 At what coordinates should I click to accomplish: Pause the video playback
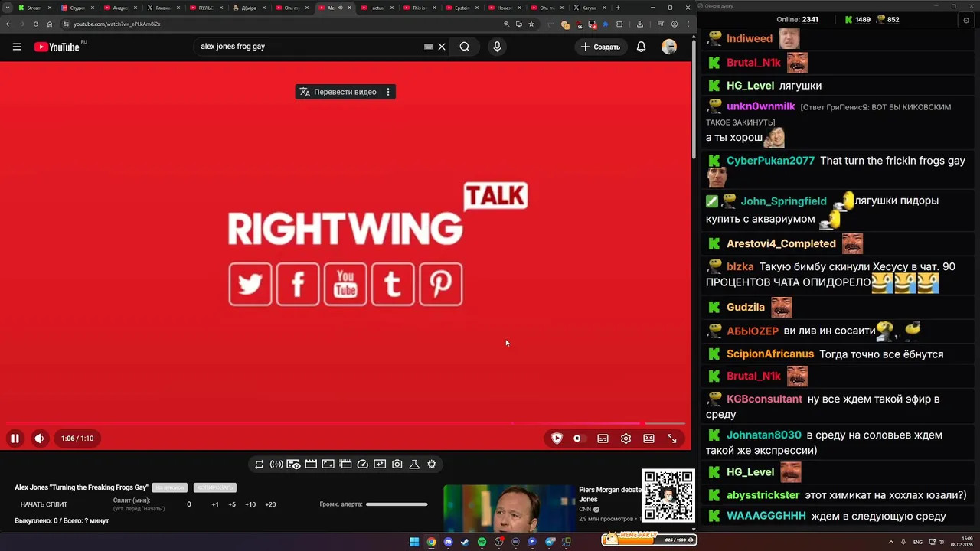pos(15,439)
